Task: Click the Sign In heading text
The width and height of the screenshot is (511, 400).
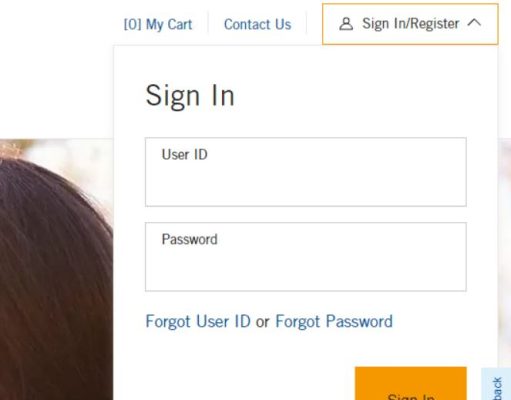Action: point(190,96)
